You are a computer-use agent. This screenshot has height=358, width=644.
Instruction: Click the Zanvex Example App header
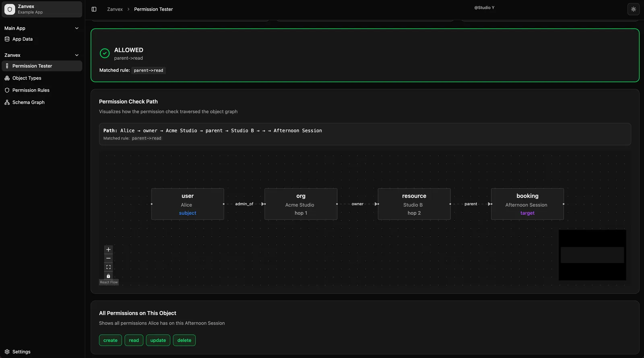pos(42,9)
